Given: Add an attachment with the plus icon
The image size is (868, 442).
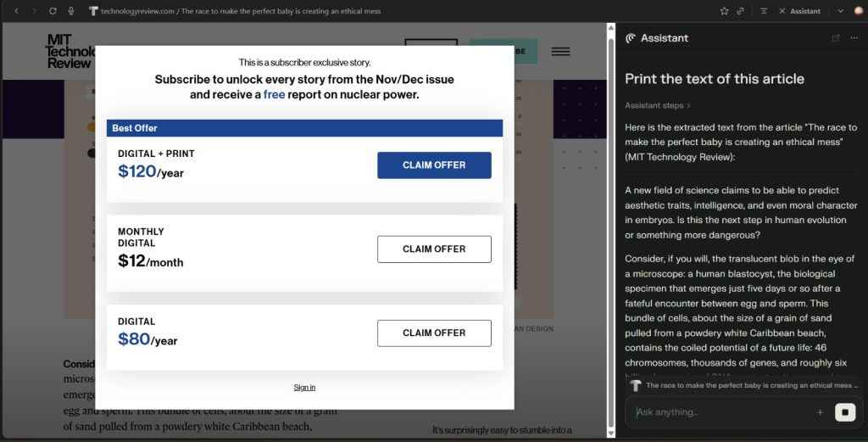Looking at the screenshot, I should tap(820, 412).
